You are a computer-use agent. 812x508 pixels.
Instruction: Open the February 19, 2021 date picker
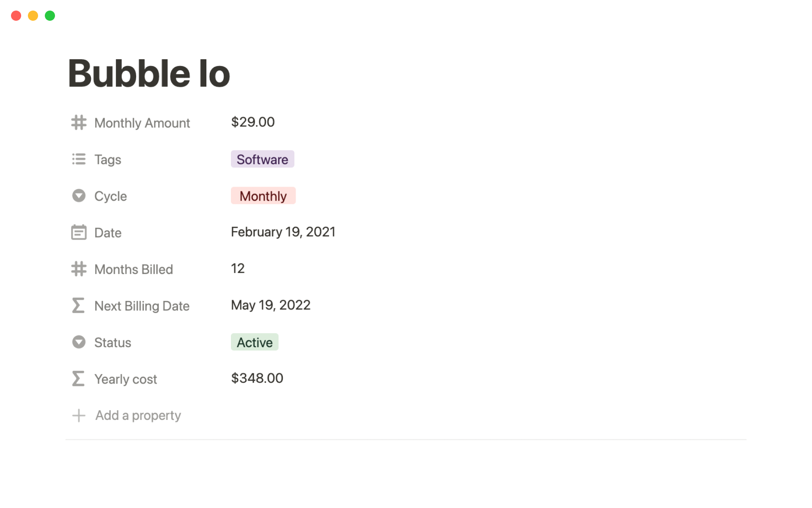283,232
